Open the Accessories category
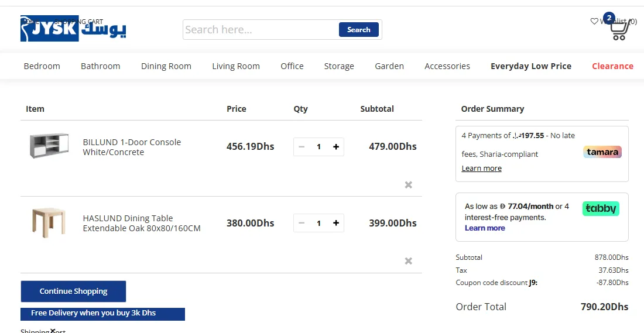The height and width of the screenshot is (333, 644). click(447, 66)
